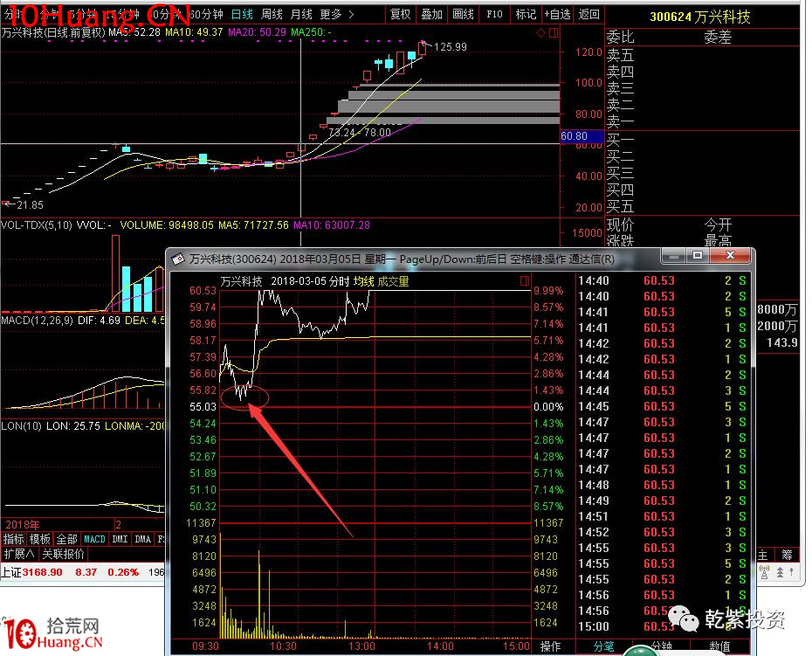Viewport: 812px width, 656px height.
Task: Choose the DMI indicator
Action: tap(120, 539)
